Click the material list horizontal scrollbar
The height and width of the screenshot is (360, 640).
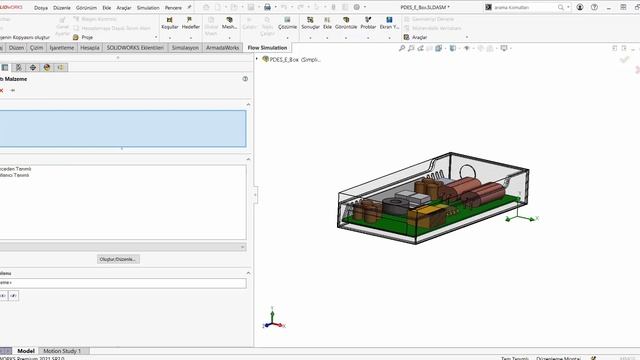122,247
